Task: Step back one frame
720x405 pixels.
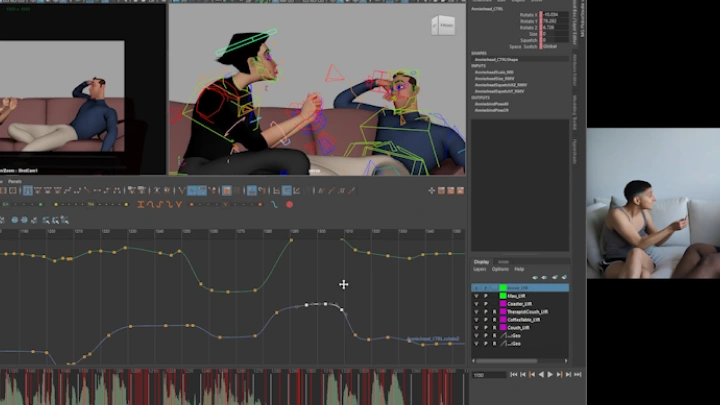Action: (x=523, y=375)
